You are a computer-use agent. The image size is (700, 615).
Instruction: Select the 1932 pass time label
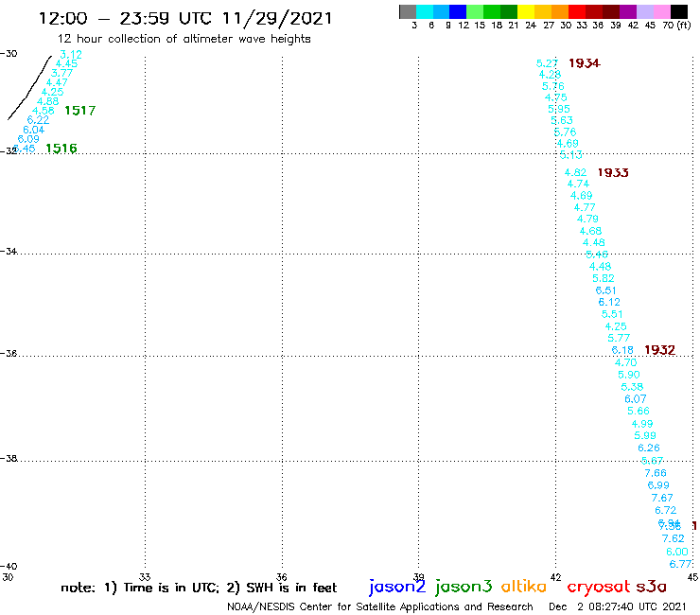(x=660, y=350)
